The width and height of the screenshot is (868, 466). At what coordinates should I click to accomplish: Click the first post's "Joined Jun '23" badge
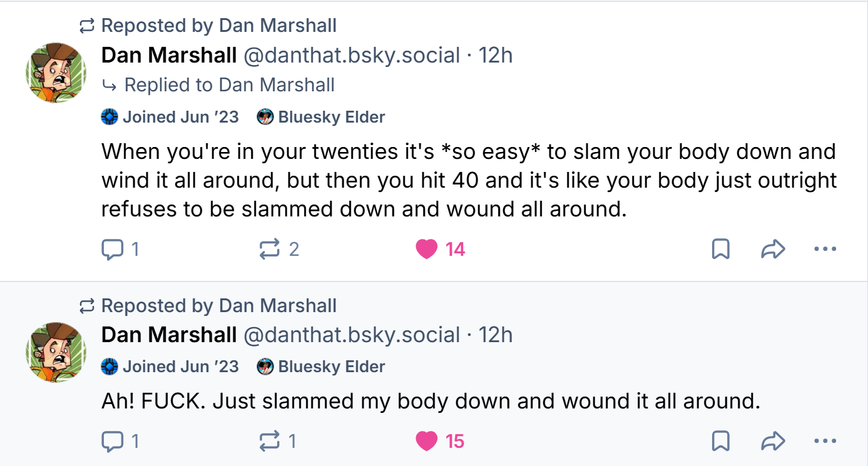(170, 117)
